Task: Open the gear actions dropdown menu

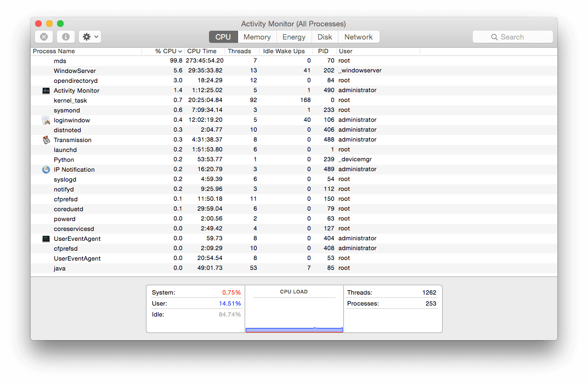Action: coord(90,37)
